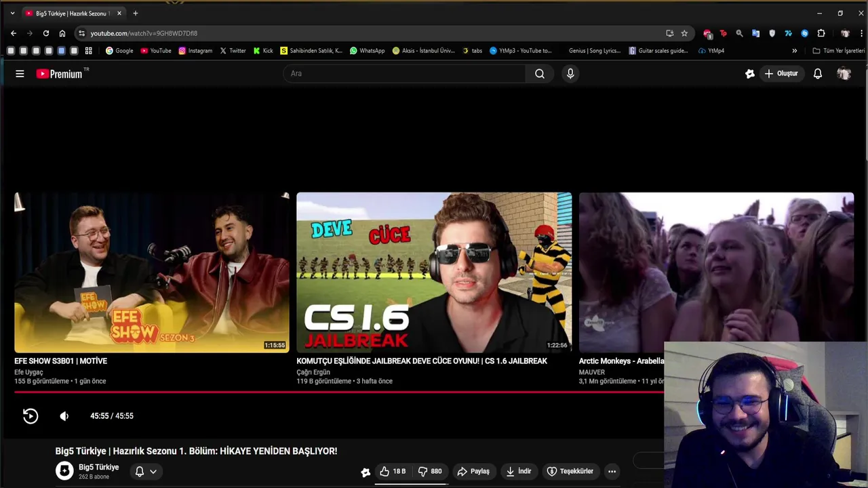Click the search magnifier button
The image size is (868, 488).
(x=540, y=73)
